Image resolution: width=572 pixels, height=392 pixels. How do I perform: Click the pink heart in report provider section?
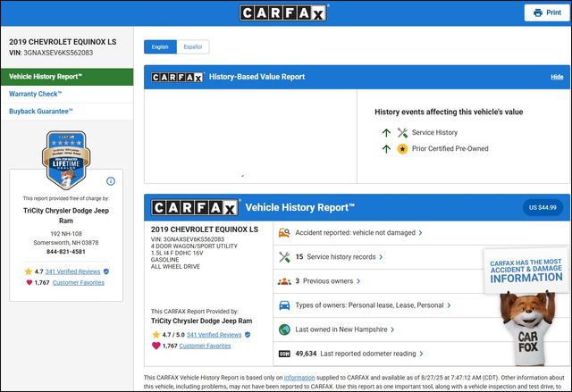pyautogui.click(x=156, y=346)
